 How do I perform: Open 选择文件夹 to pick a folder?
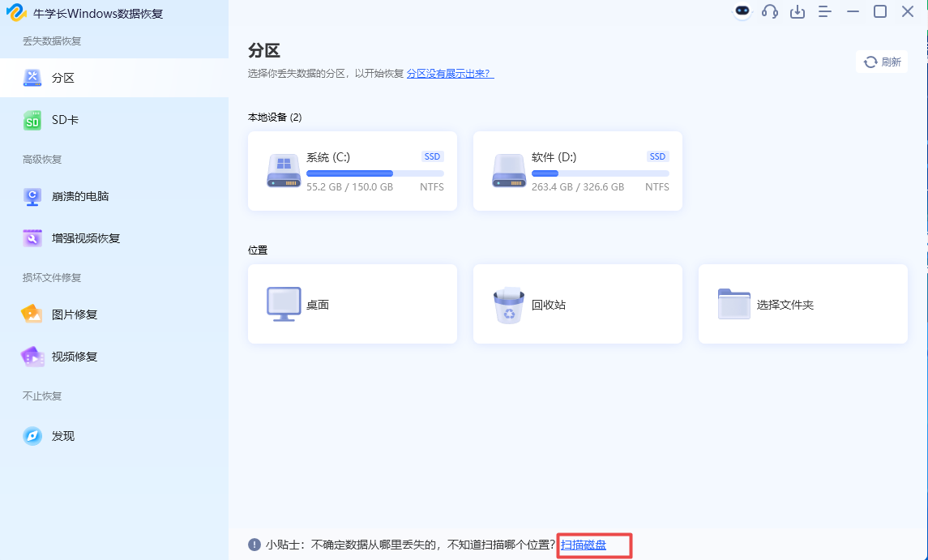click(802, 304)
